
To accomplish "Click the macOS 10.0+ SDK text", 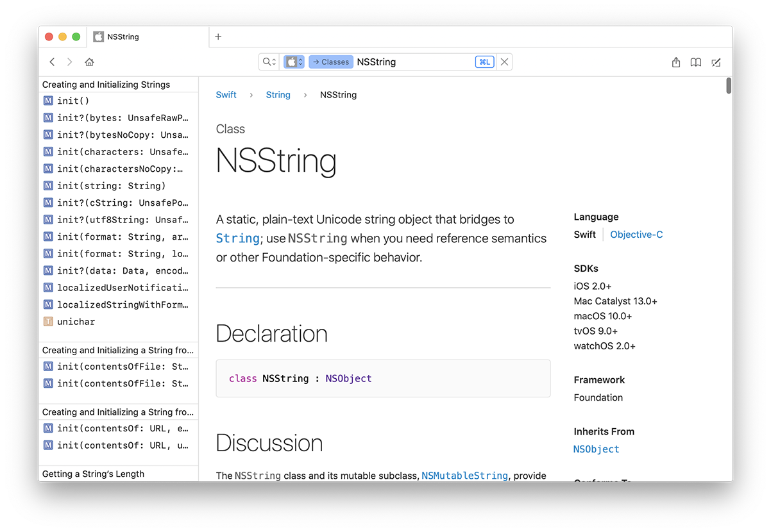I will [x=603, y=316].
